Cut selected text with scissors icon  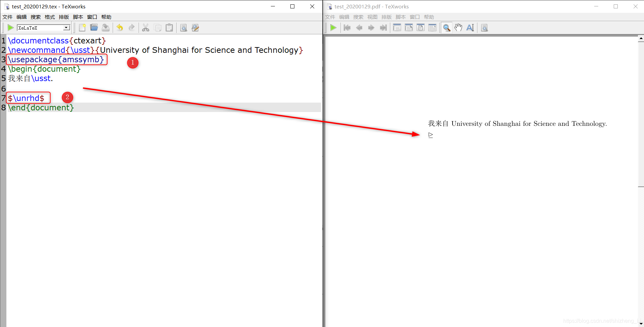coord(146,28)
